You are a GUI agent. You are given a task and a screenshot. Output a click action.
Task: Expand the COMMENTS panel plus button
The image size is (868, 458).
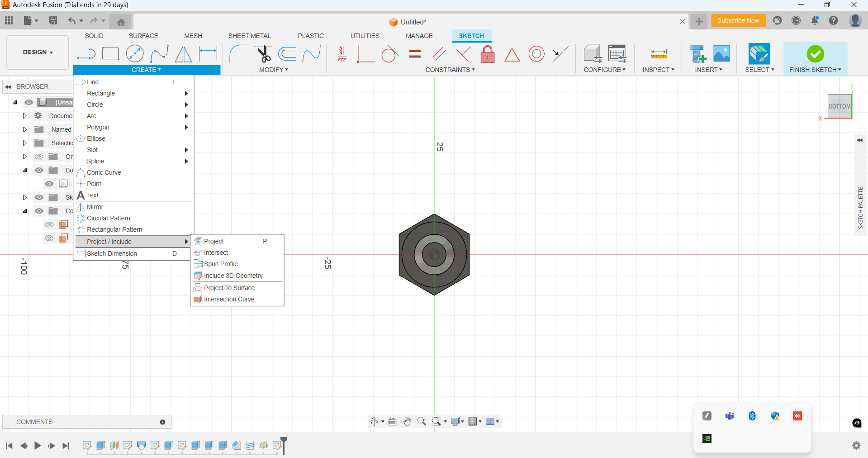[x=162, y=422]
